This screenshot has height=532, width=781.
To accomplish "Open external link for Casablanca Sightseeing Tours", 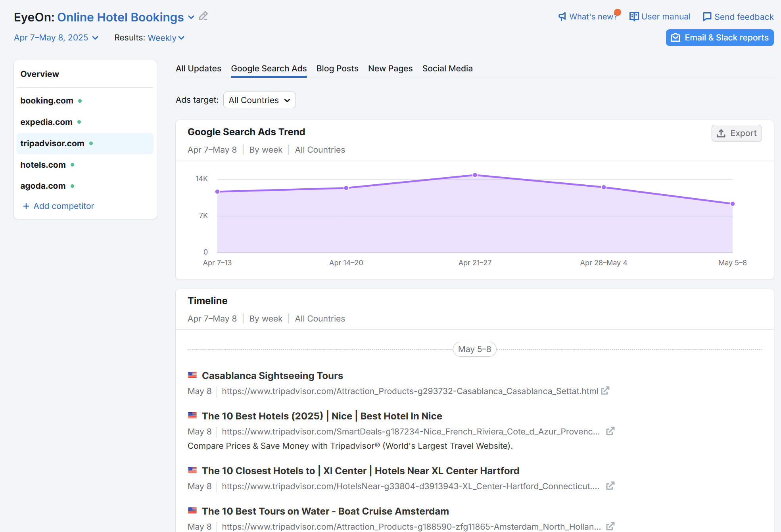I will click(605, 391).
